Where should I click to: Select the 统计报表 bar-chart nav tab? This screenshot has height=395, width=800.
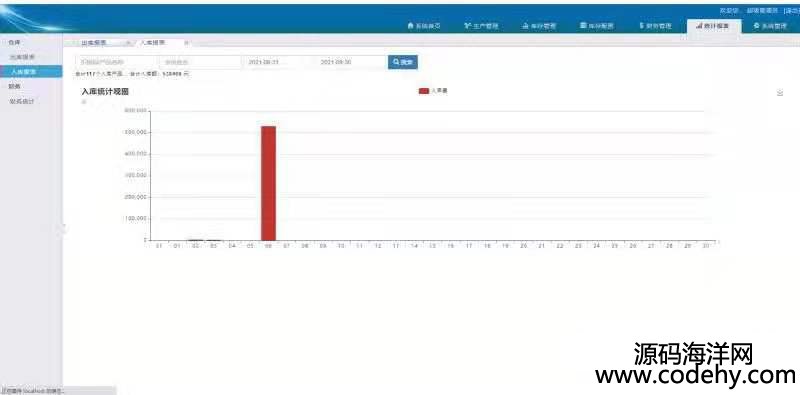713,26
